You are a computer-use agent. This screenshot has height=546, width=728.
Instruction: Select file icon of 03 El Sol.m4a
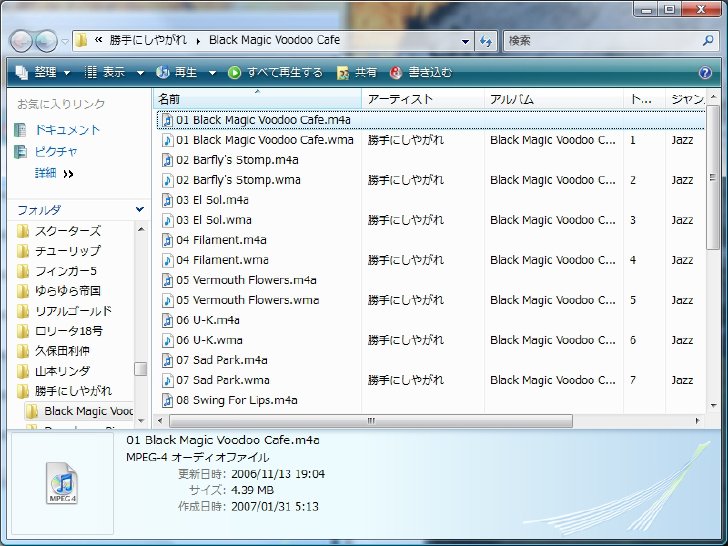(167, 200)
